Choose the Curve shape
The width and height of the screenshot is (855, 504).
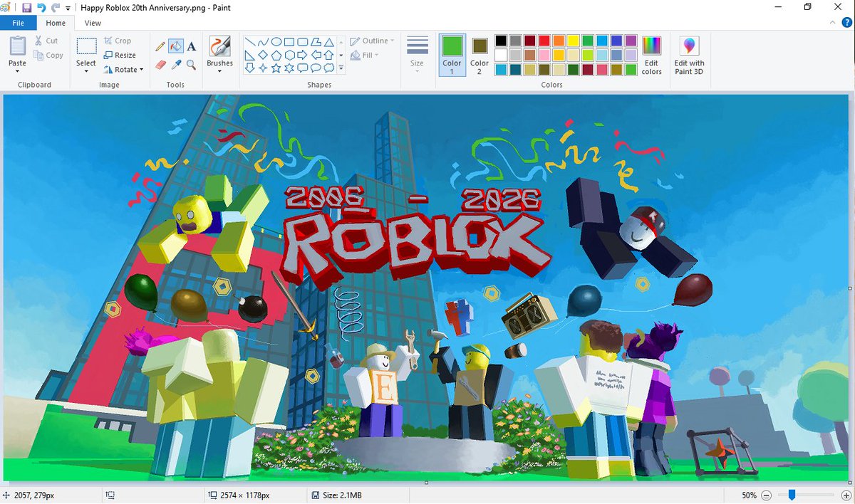[x=264, y=41]
